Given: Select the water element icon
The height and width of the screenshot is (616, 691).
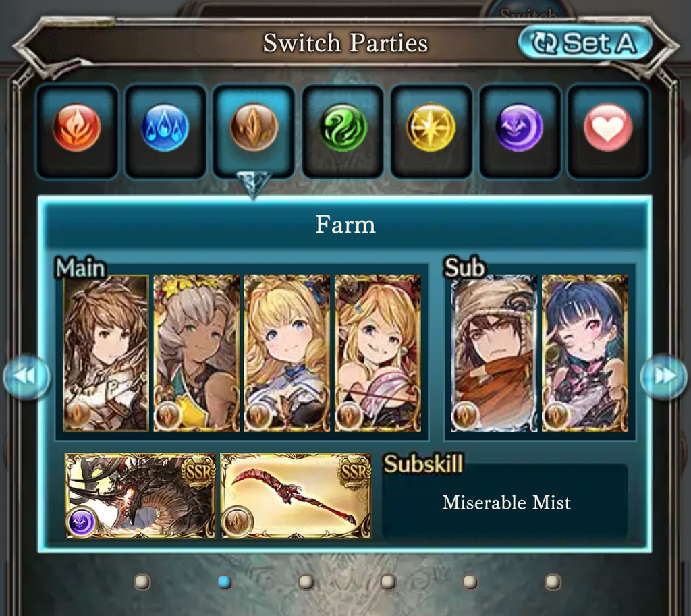Looking at the screenshot, I should click(x=165, y=128).
